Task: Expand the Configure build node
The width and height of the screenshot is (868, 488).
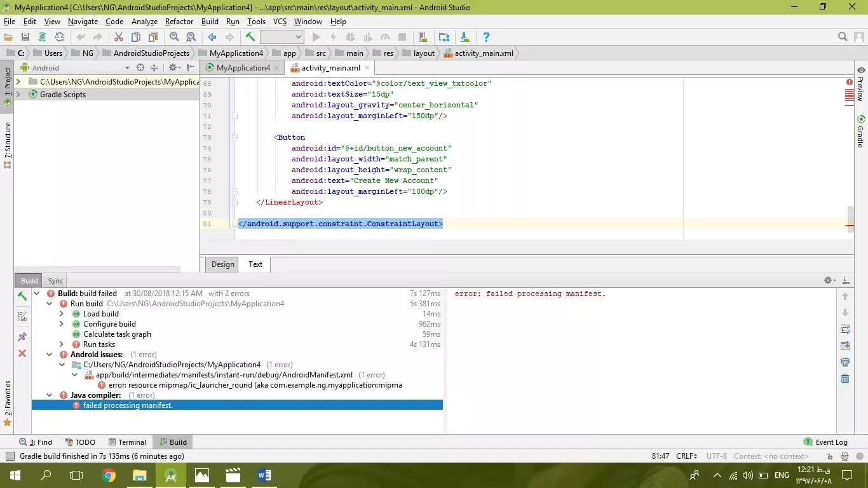Action: pyautogui.click(x=62, y=324)
